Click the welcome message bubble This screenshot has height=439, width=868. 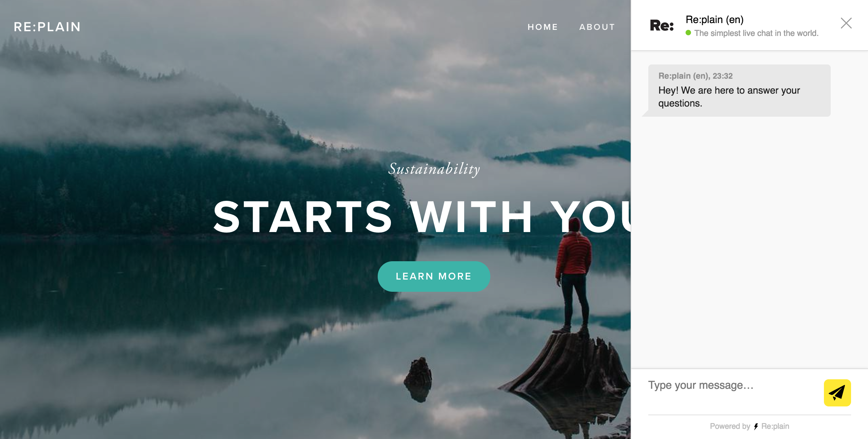pos(739,91)
